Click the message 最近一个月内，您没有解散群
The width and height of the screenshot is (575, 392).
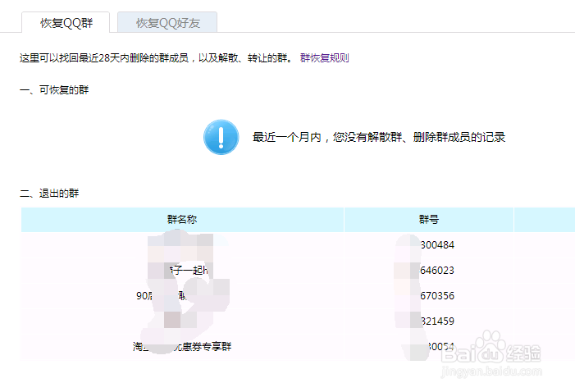click(x=379, y=137)
